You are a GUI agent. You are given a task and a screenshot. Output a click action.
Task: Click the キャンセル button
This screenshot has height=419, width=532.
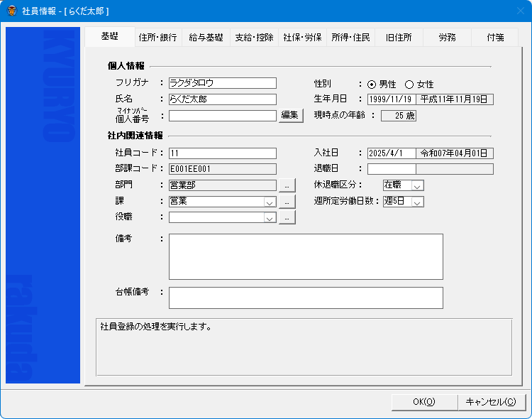[x=491, y=402]
